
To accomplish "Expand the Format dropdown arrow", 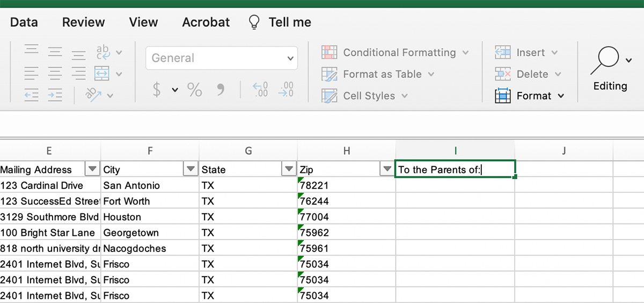I will pos(561,96).
